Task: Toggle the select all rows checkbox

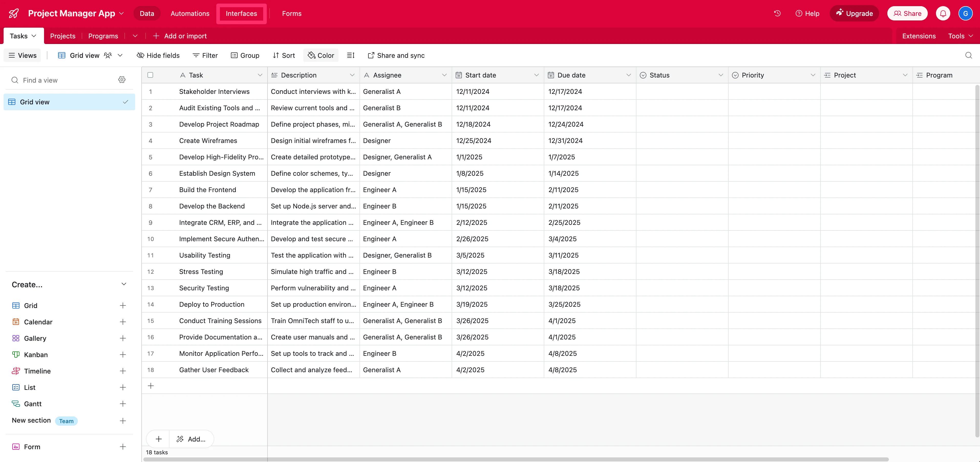Action: pyautogui.click(x=150, y=75)
